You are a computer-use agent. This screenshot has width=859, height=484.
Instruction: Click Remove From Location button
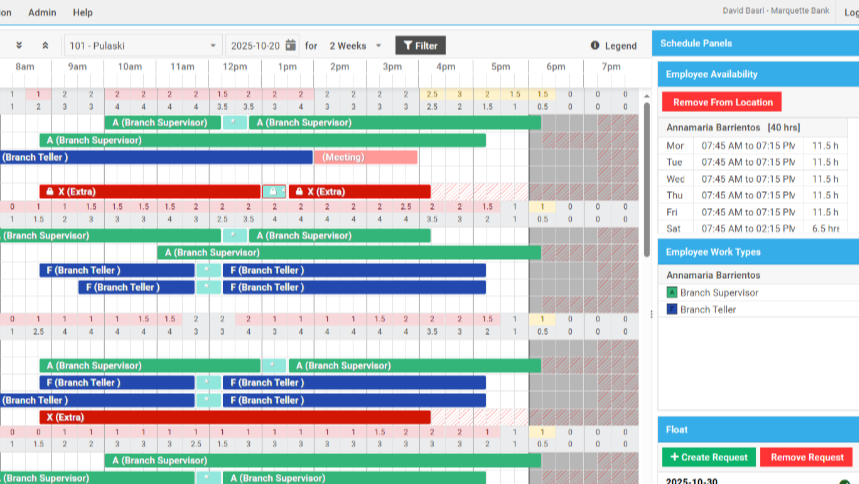721,102
